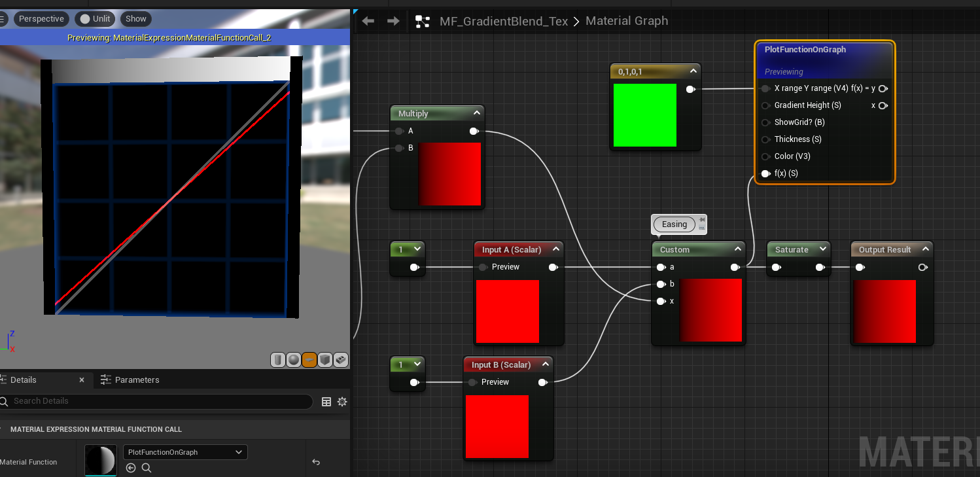
Task: Select the custom mesh preview icon
Action: coord(341,360)
